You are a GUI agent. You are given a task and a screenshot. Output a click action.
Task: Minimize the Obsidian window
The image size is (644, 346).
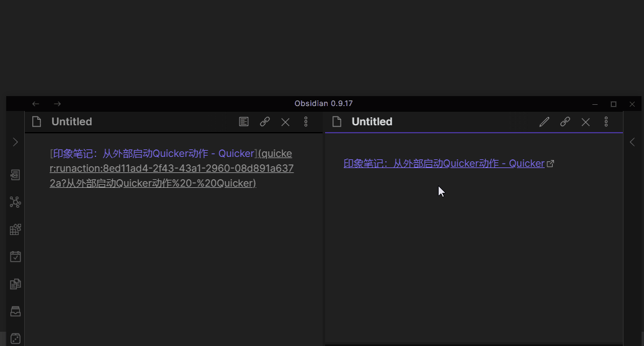(x=595, y=104)
